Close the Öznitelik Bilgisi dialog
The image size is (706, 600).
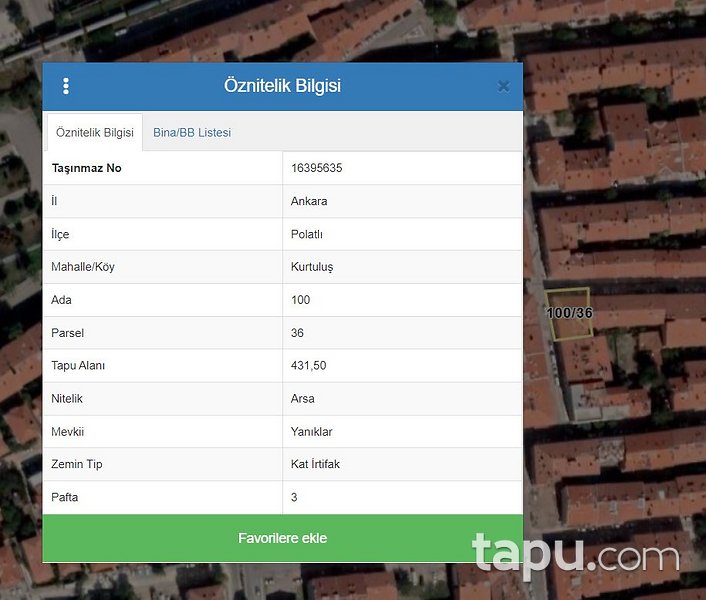[503, 87]
